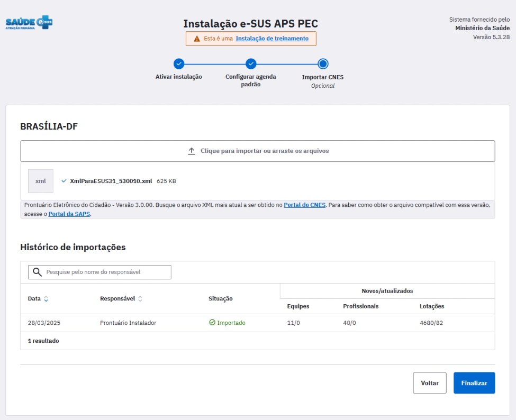Click the 'Lotações' column header
The height and width of the screenshot is (420, 516).
pyautogui.click(x=432, y=306)
